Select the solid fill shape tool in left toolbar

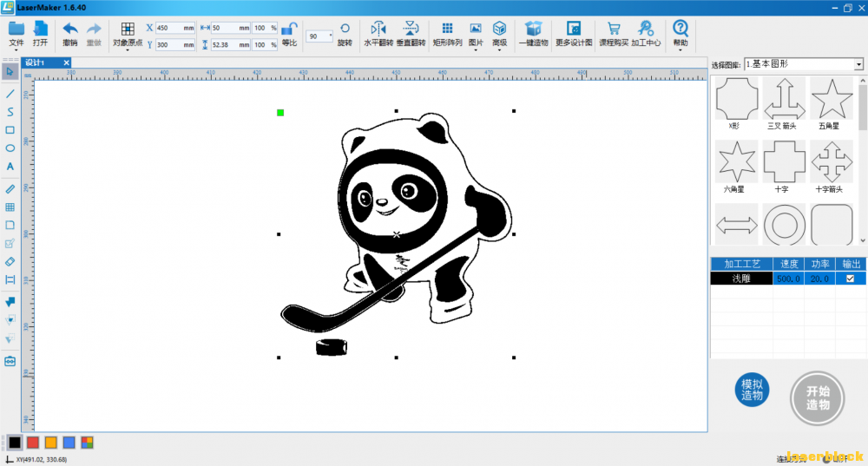(x=10, y=302)
